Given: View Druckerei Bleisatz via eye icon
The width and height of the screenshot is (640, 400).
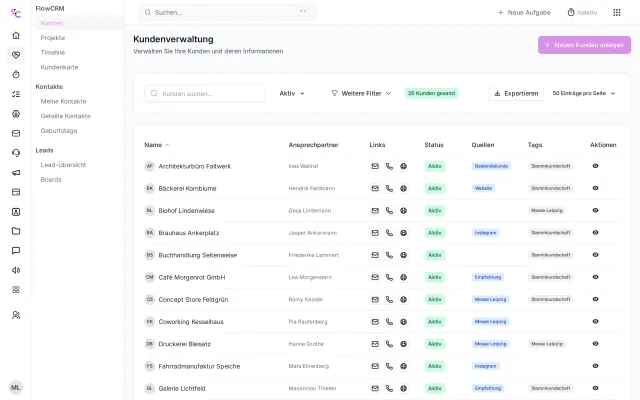Looking at the screenshot, I should pos(596,344).
